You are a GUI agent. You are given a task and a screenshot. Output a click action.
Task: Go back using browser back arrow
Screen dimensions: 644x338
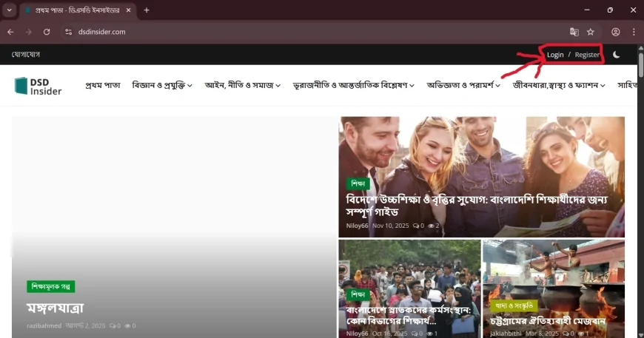10,32
